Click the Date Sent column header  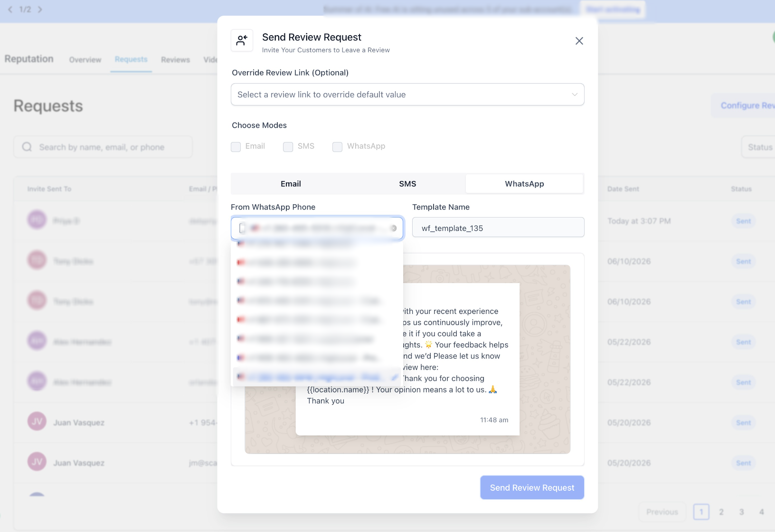(x=623, y=189)
